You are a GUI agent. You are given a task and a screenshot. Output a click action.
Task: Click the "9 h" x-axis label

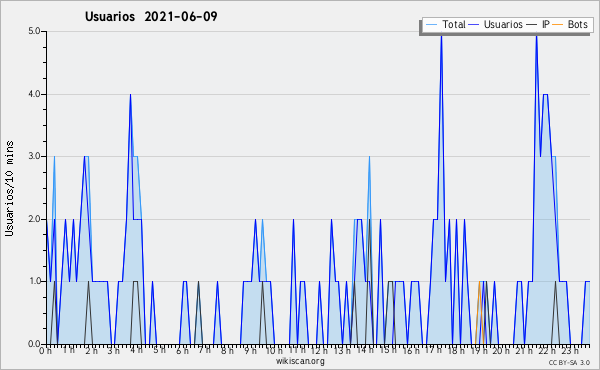pyautogui.click(x=251, y=350)
